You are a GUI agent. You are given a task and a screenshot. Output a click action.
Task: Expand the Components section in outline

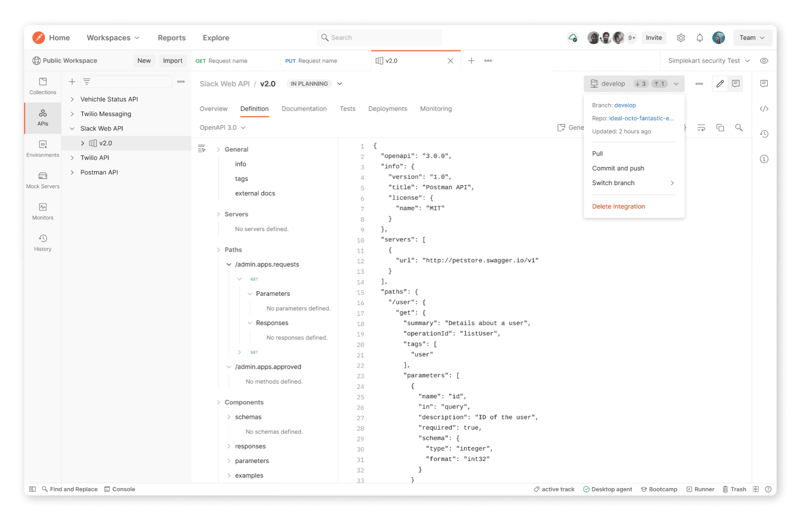pyautogui.click(x=218, y=402)
